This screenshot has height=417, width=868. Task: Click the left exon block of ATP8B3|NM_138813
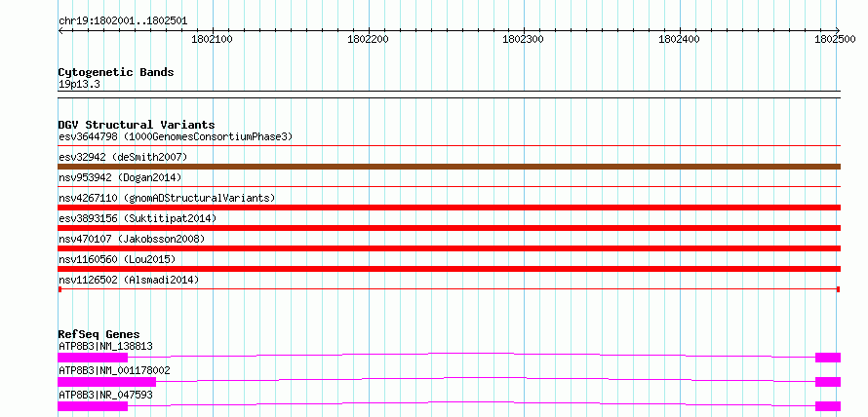(x=93, y=358)
